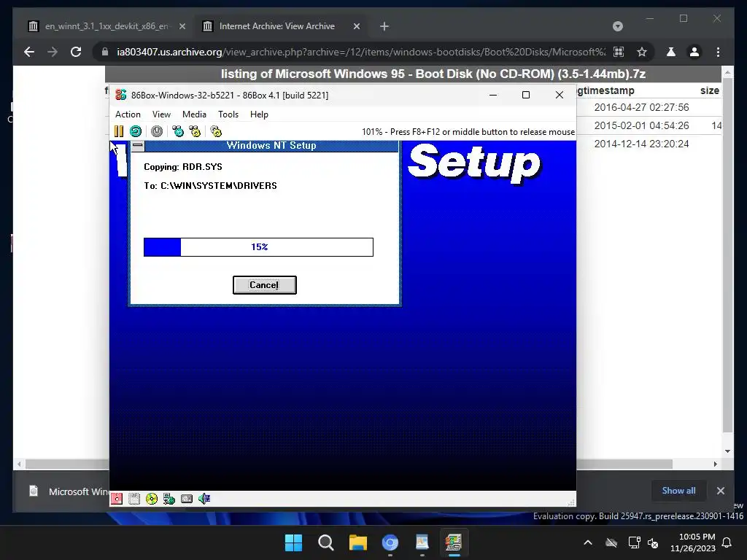Open the browser three-dot menu
The image size is (747, 560).
pos(718,52)
